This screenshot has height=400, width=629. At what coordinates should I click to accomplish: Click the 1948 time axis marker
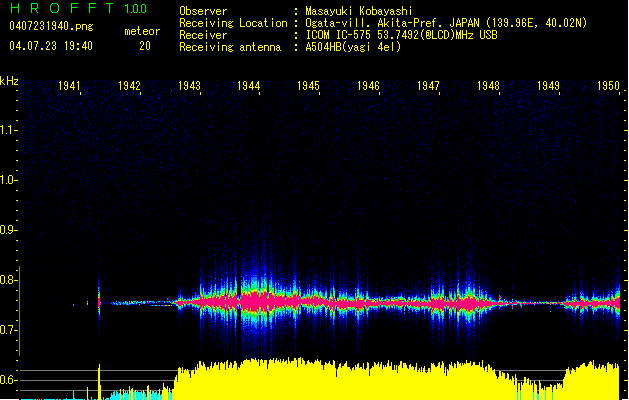pos(488,86)
